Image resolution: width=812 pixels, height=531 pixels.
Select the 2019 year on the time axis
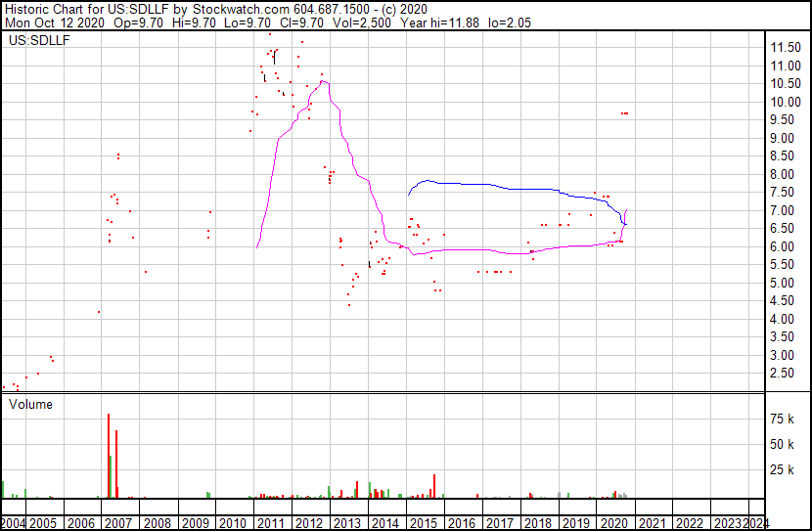click(x=576, y=523)
